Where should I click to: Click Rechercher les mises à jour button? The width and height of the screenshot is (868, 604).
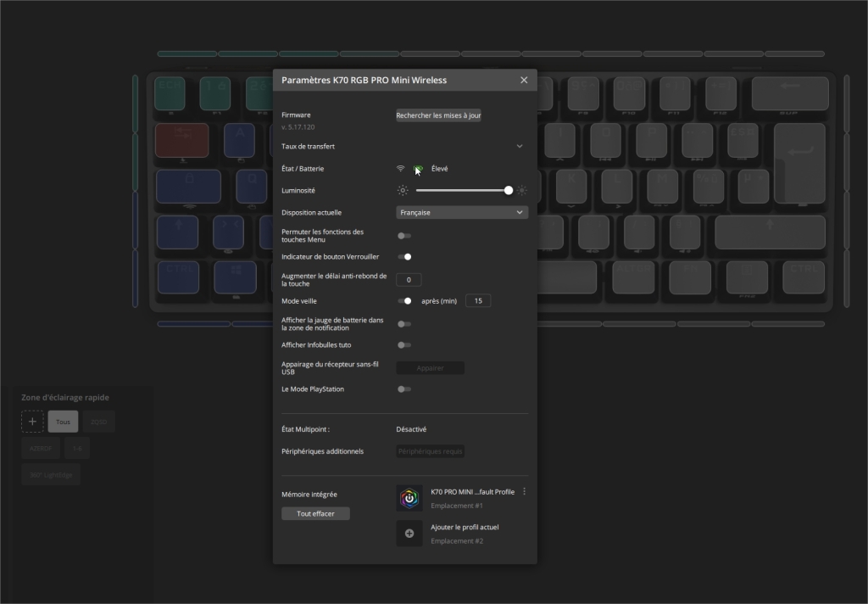click(x=438, y=115)
